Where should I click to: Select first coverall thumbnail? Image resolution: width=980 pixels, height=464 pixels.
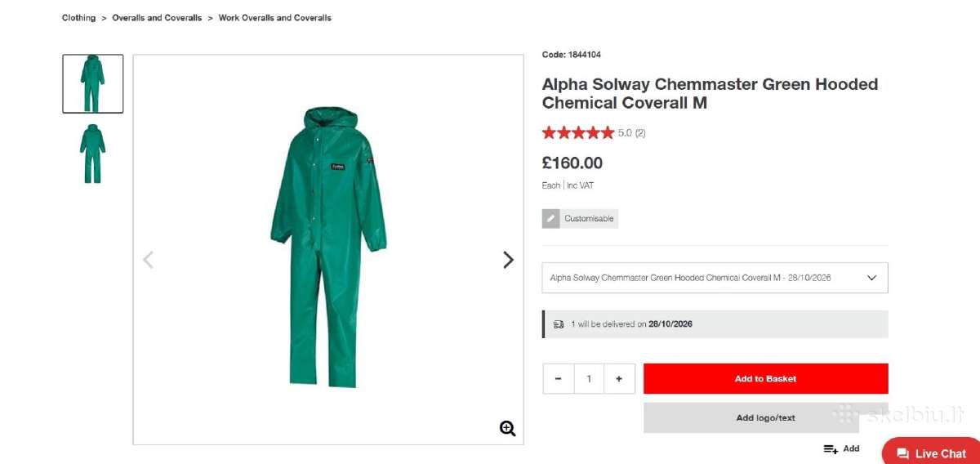pyautogui.click(x=93, y=83)
